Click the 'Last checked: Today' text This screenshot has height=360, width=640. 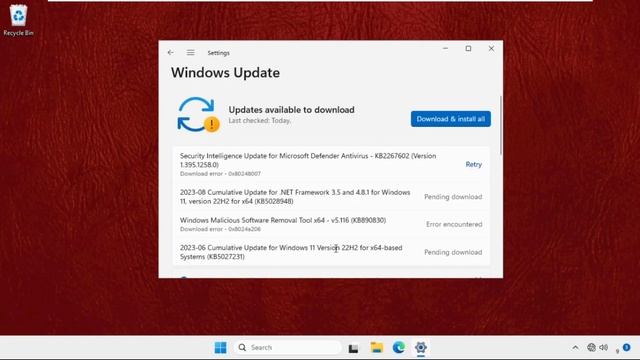point(260,120)
